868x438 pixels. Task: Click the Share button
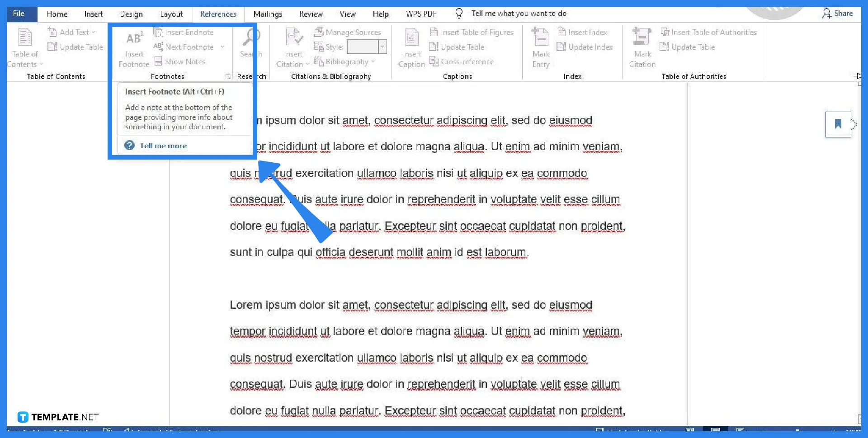838,14
